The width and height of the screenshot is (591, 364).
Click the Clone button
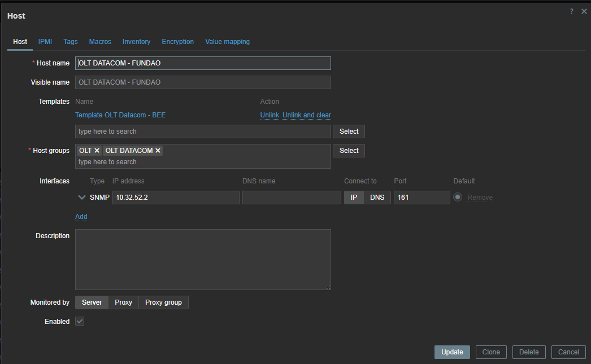(x=491, y=352)
